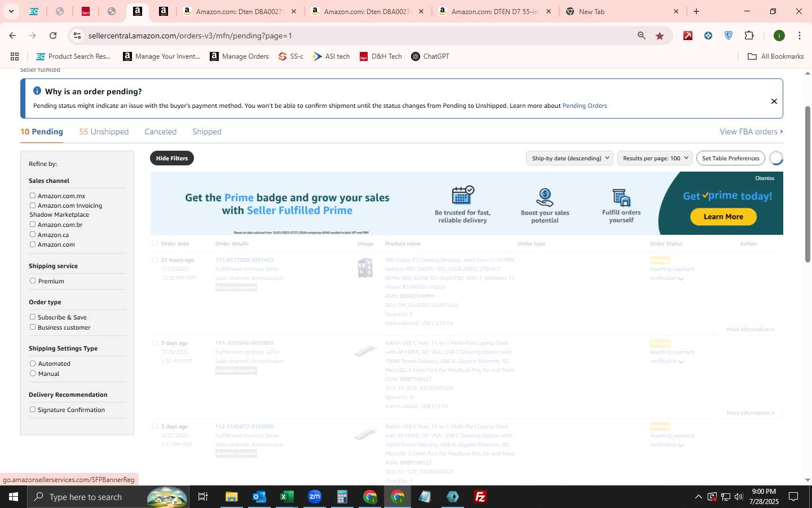Check Amazon.com Invoicing Shadow Marketplace

click(x=33, y=205)
